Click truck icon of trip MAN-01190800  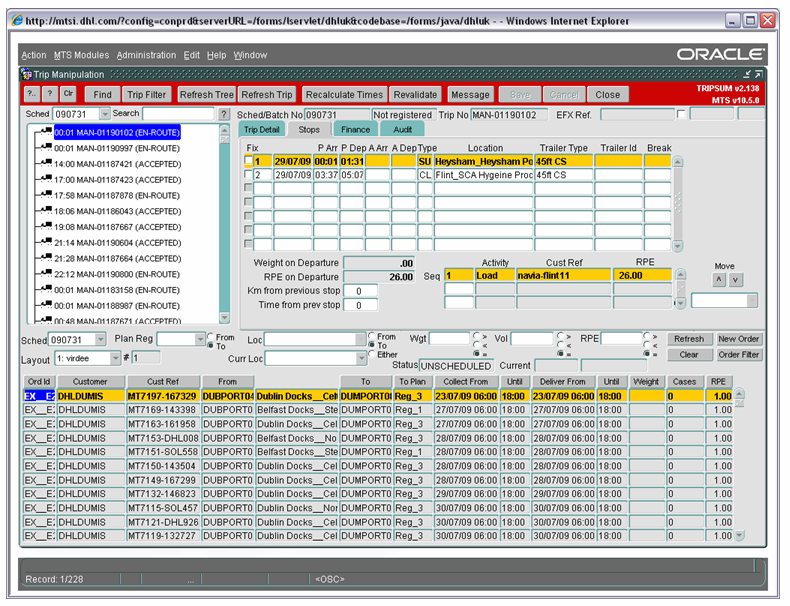pos(46,273)
